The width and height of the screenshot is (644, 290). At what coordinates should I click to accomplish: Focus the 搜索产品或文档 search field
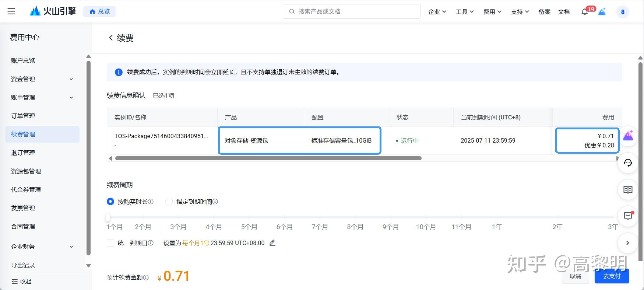tap(352, 11)
